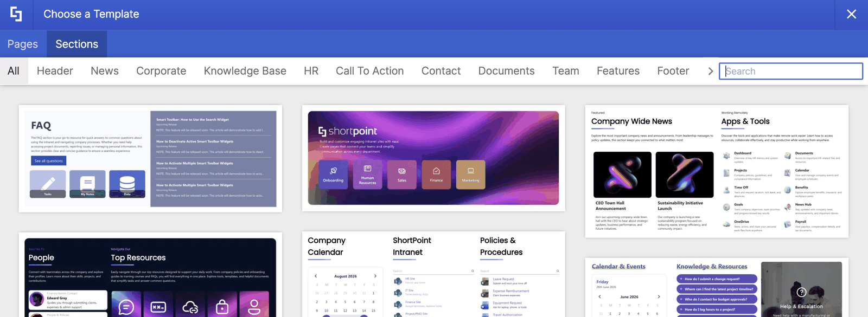Click the Help & Escalation question mark icon

(x=801, y=293)
